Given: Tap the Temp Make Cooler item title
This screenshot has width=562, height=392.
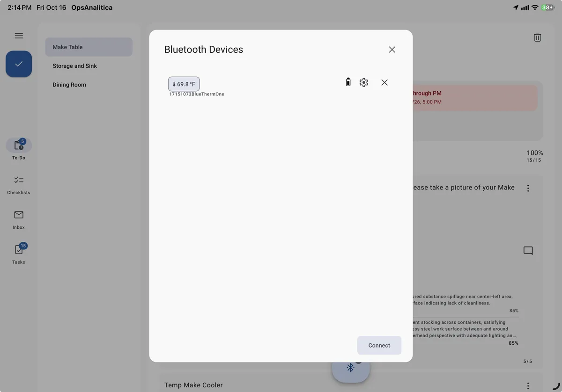Looking at the screenshot, I should point(193,385).
